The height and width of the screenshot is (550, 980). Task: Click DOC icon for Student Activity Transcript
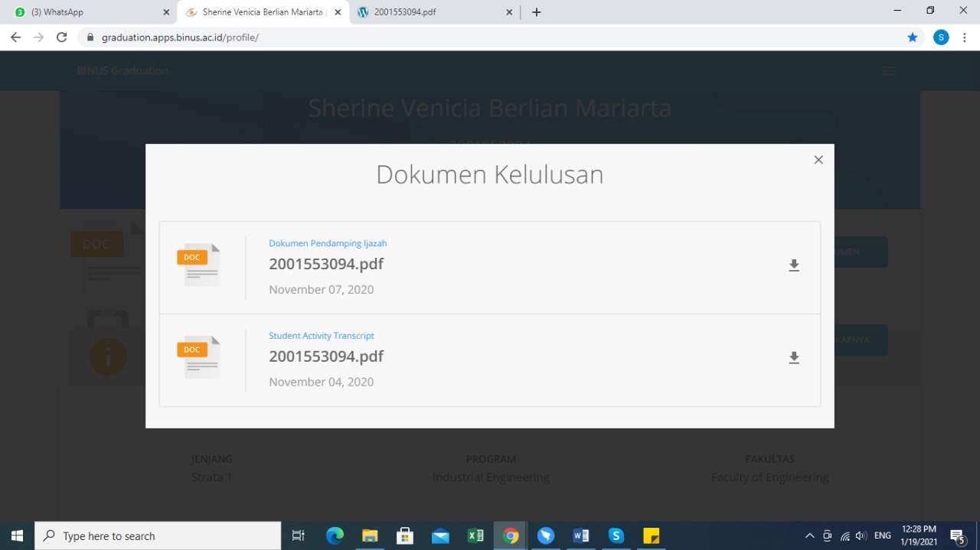[x=198, y=357]
